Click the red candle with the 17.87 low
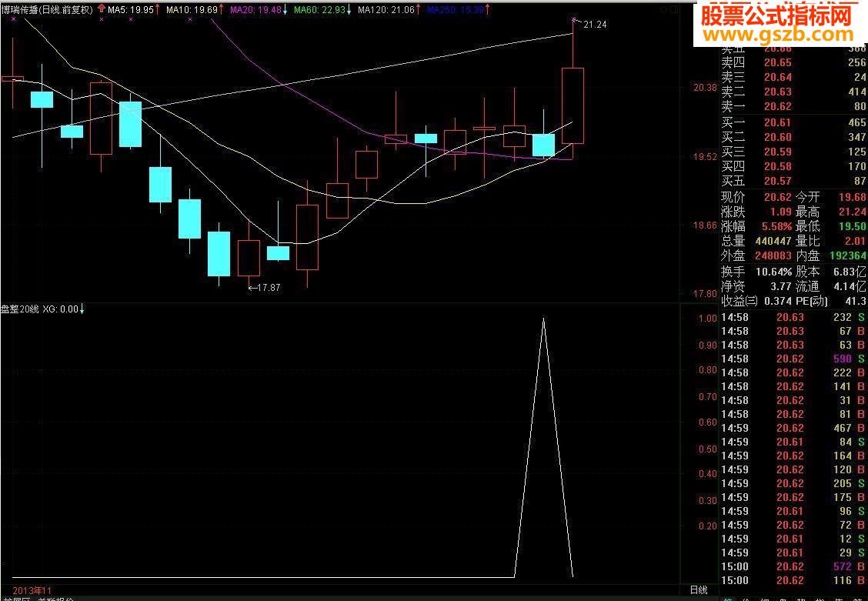This screenshot has width=868, height=601. pyautogui.click(x=249, y=258)
